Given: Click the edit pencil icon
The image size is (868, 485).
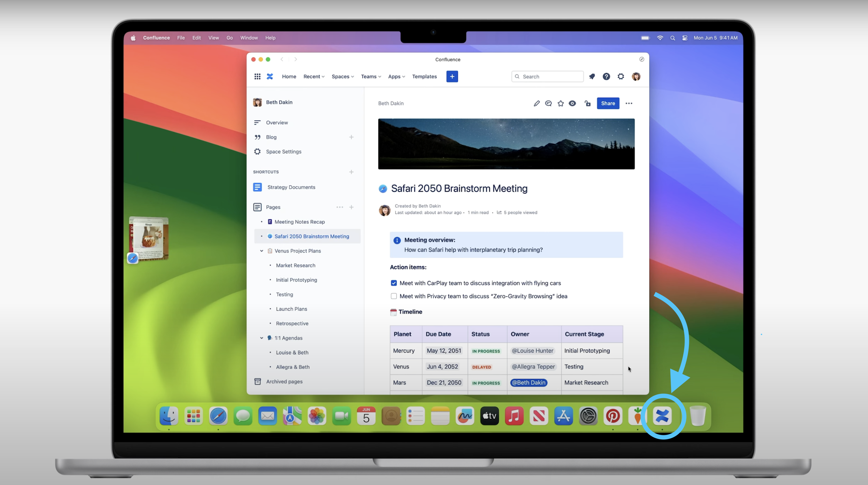Looking at the screenshot, I should (536, 104).
